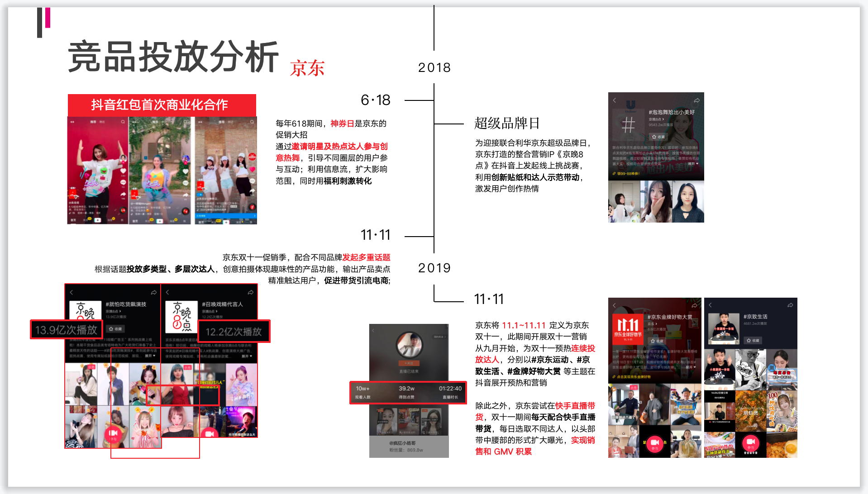Open the 京东 channel link on #京东金牌好物大赏
This screenshot has width=868, height=494.
click(x=652, y=323)
